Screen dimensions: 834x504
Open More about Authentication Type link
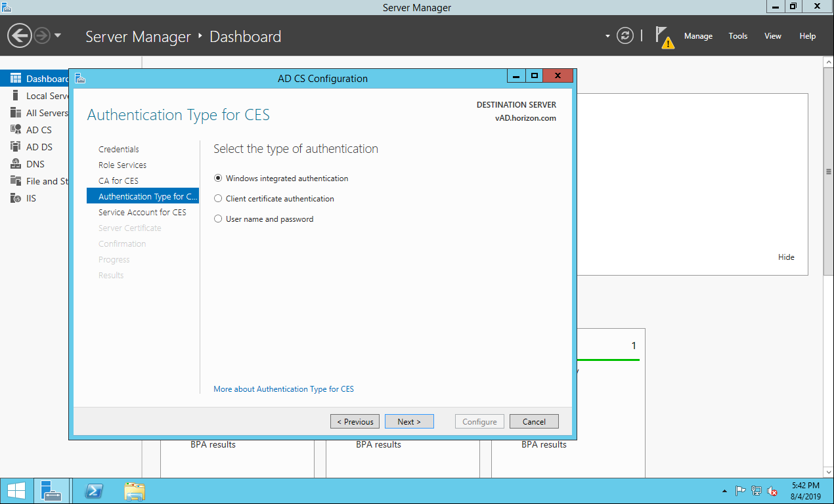point(283,389)
